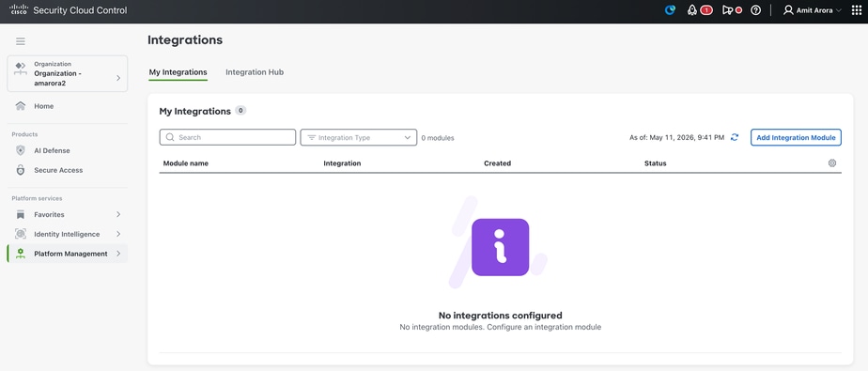Image resolution: width=868 pixels, height=371 pixels.
Task: Open the Integration Type filter dropdown
Action: [x=359, y=137]
